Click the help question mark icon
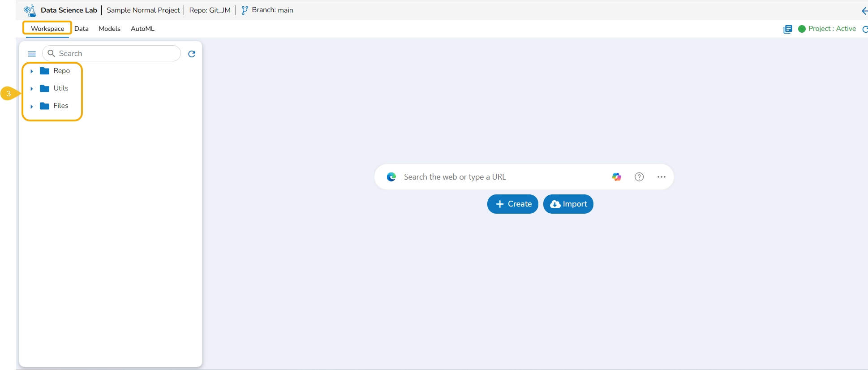The width and height of the screenshot is (868, 370). pyautogui.click(x=639, y=177)
